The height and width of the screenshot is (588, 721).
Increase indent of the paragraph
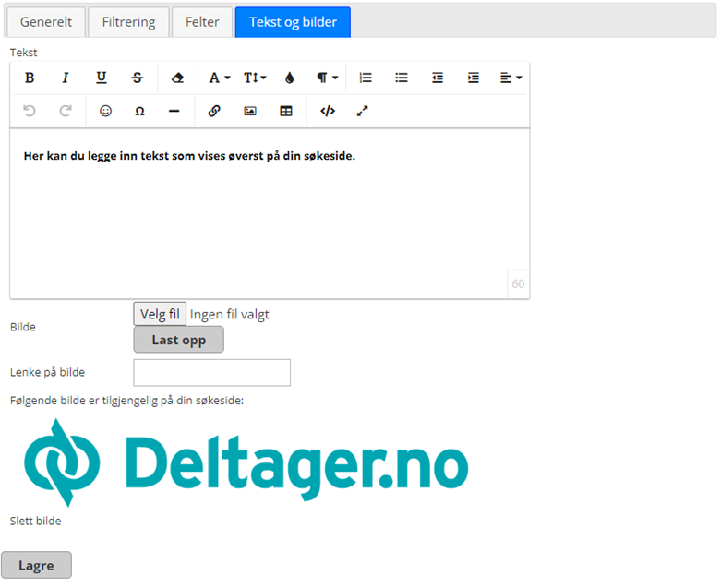[x=474, y=78]
